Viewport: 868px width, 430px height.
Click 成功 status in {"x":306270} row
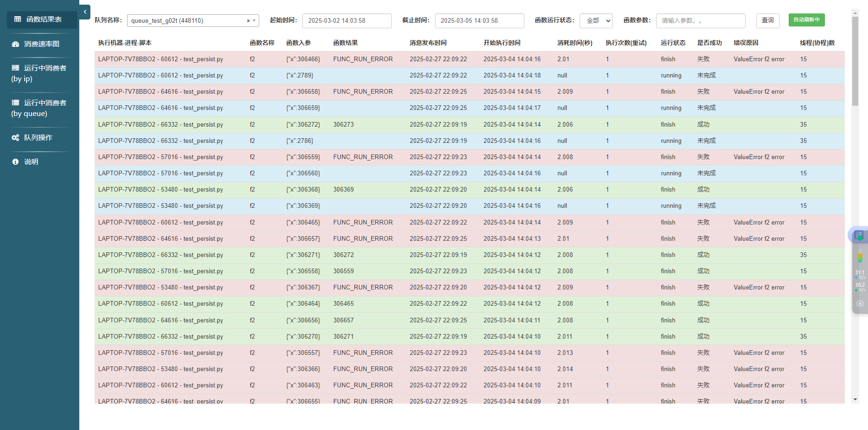703,337
